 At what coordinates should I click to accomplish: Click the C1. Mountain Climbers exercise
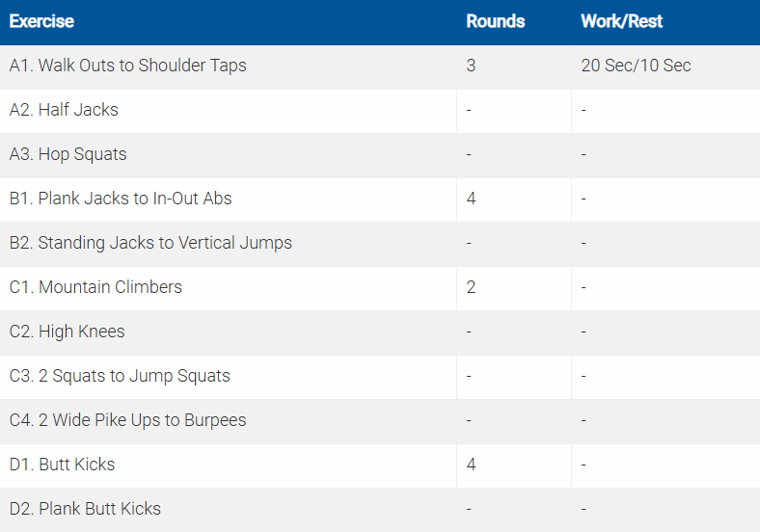pos(95,287)
